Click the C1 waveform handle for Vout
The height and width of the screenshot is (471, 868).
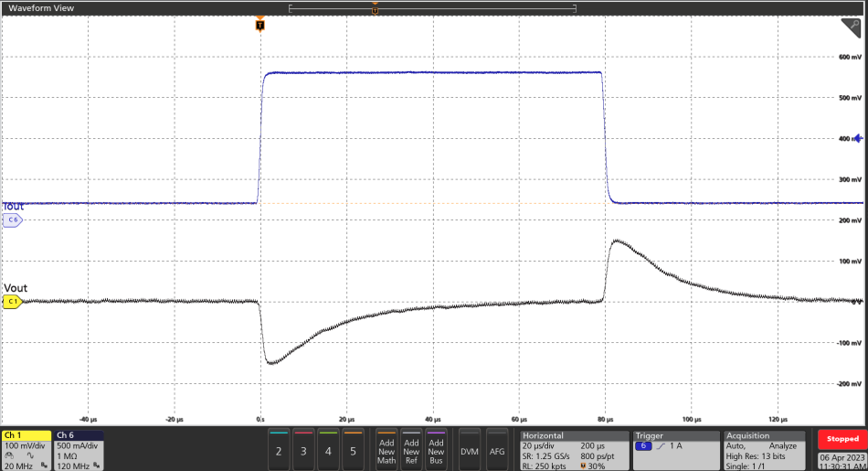[13, 301]
